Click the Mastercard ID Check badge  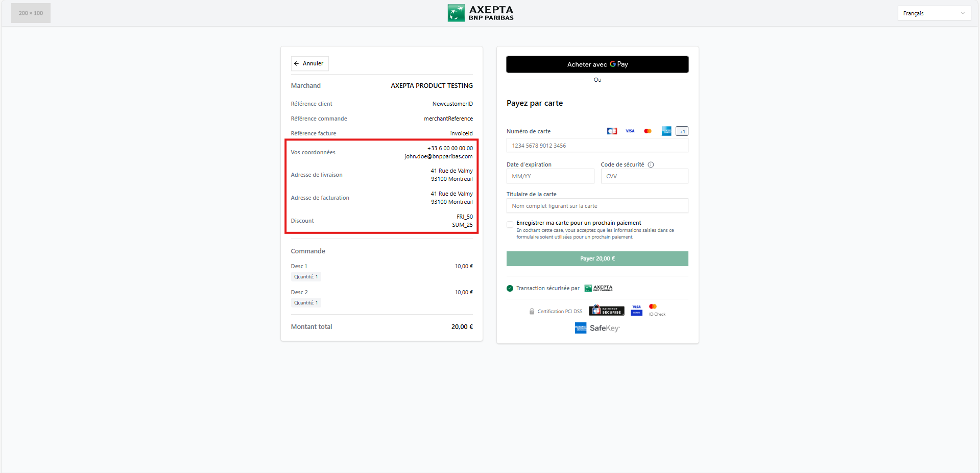click(x=657, y=310)
